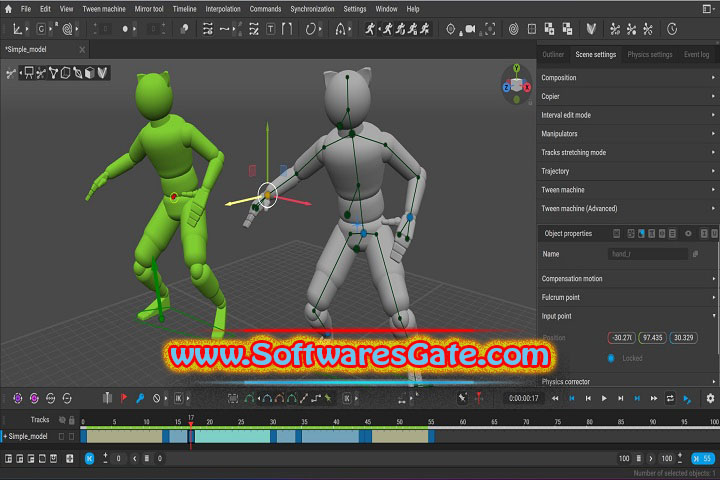The height and width of the screenshot is (480, 720).
Task: Open the Mirror tool menu
Action: pyautogui.click(x=149, y=9)
